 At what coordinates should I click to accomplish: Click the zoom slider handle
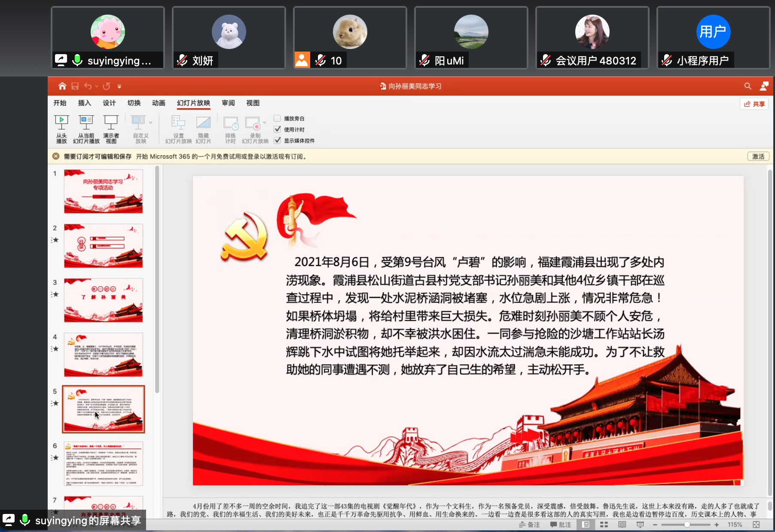pyautogui.click(x=687, y=525)
